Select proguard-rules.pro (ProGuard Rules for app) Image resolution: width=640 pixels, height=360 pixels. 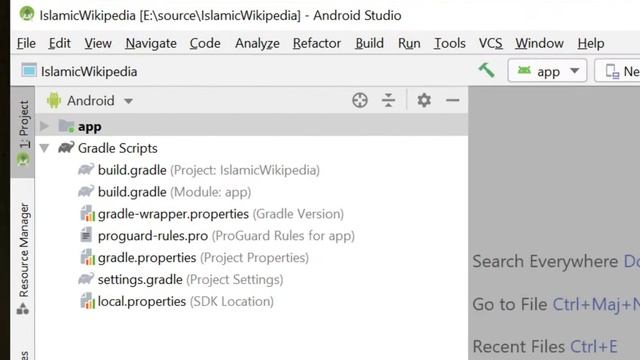point(226,236)
